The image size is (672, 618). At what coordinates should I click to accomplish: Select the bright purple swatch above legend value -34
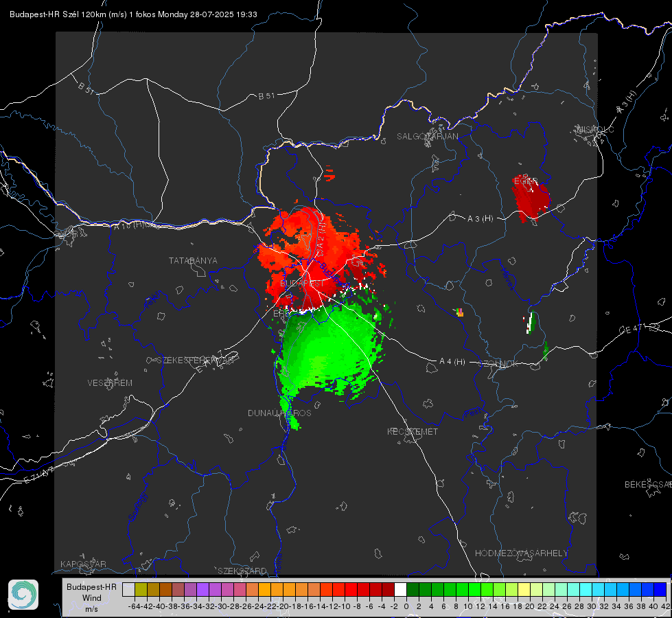202,589
